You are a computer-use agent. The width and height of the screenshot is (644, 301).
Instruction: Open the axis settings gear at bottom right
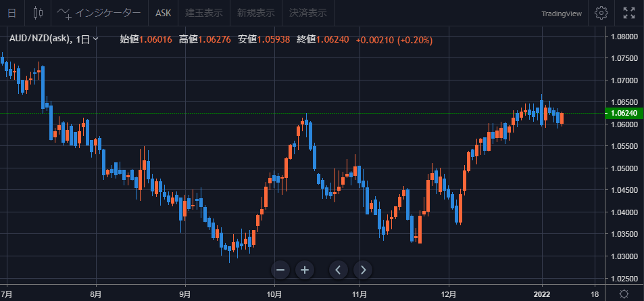click(x=624, y=294)
